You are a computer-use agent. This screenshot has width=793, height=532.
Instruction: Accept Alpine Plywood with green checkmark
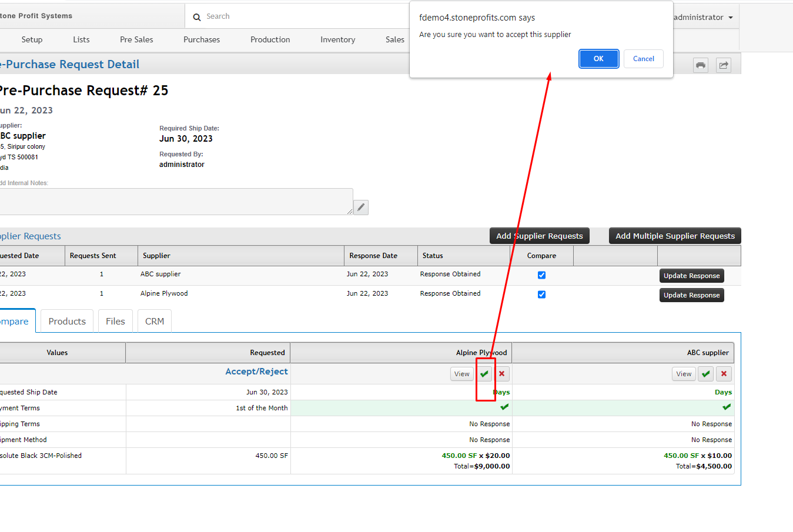coord(484,374)
